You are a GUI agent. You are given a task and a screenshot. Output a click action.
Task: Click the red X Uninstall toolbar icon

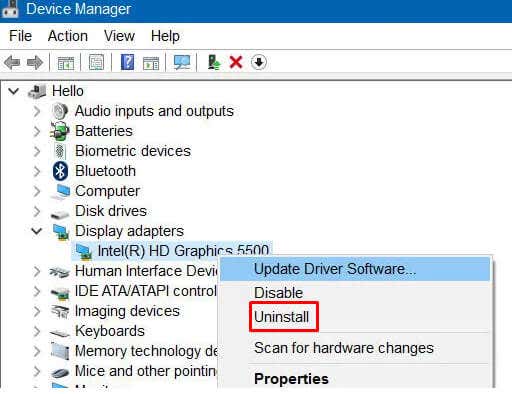(x=236, y=62)
